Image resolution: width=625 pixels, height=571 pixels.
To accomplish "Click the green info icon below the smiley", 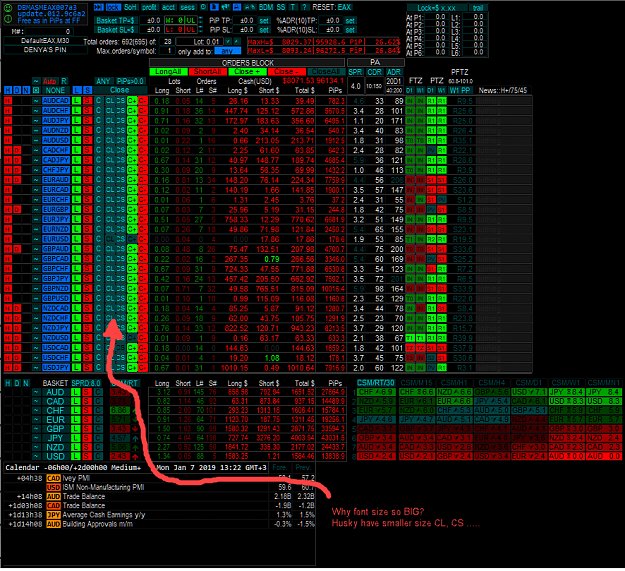I will point(8,18).
